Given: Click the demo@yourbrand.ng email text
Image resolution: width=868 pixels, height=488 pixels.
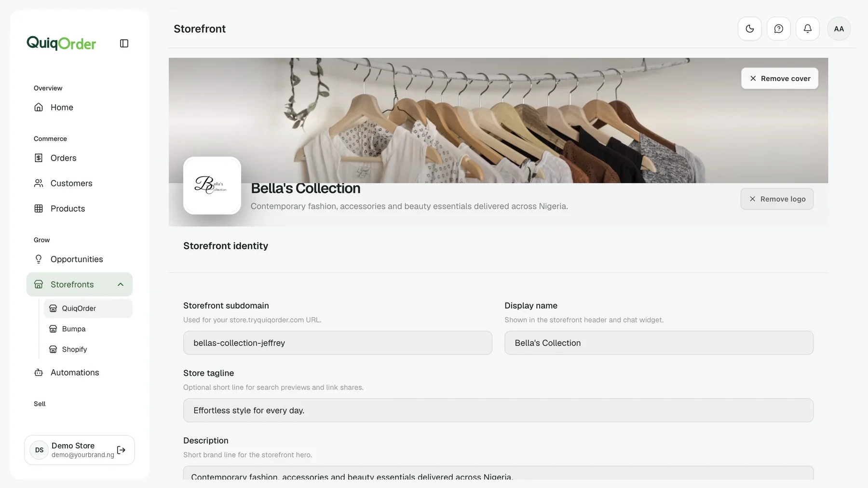Looking at the screenshot, I should 83,455.
